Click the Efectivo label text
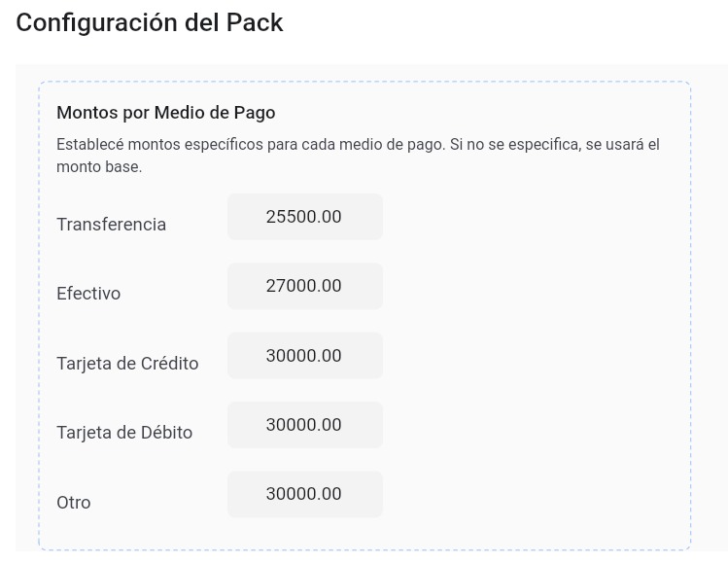The width and height of the screenshot is (728, 564). [x=88, y=294]
